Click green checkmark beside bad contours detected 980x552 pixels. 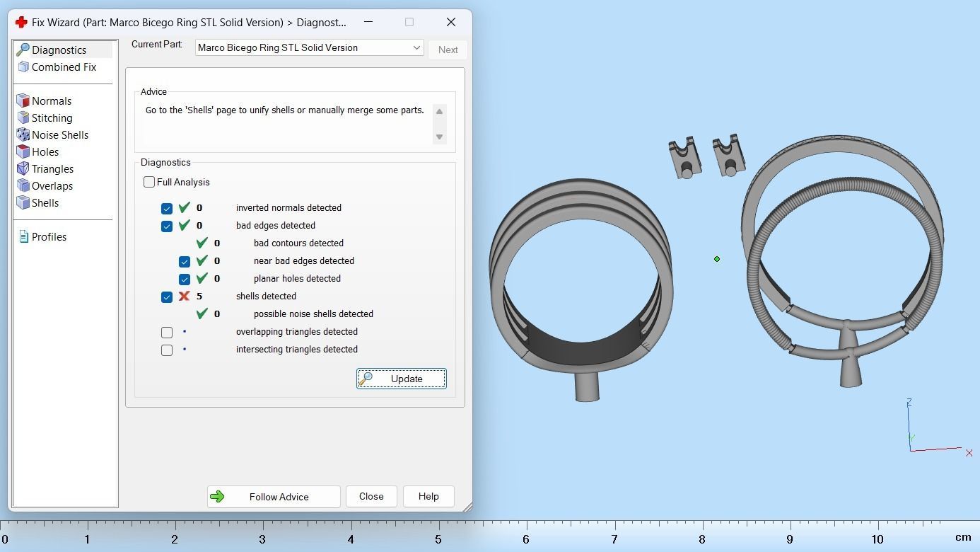[x=202, y=243]
